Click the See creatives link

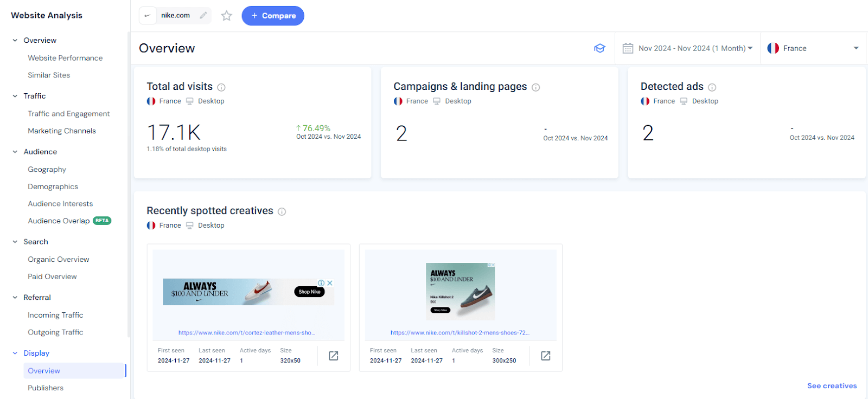click(x=832, y=385)
